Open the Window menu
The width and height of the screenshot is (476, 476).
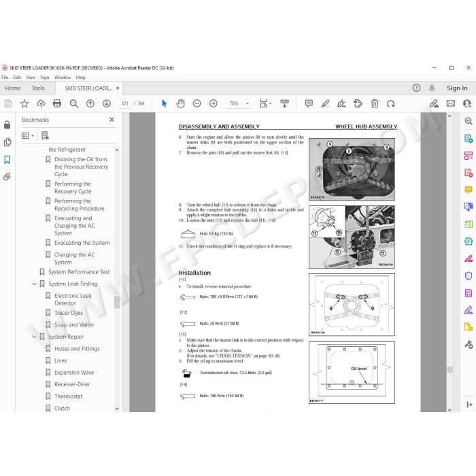(x=63, y=78)
